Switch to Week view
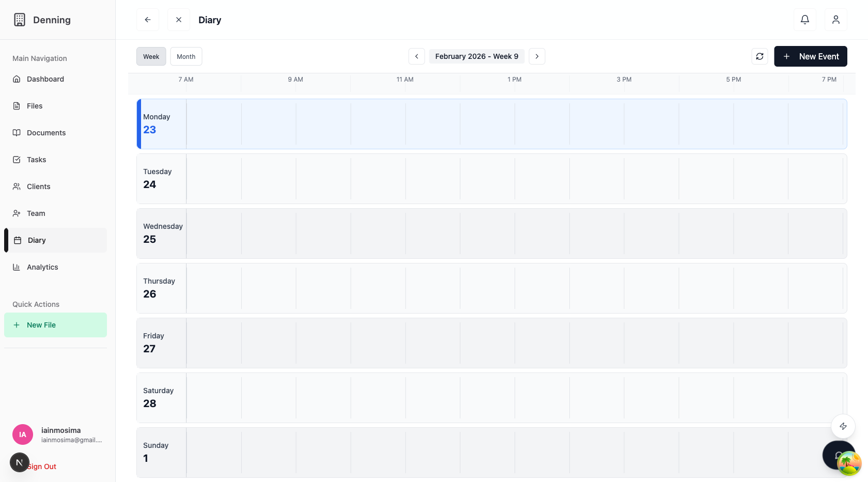This screenshot has height=482, width=868. pyautogui.click(x=151, y=56)
